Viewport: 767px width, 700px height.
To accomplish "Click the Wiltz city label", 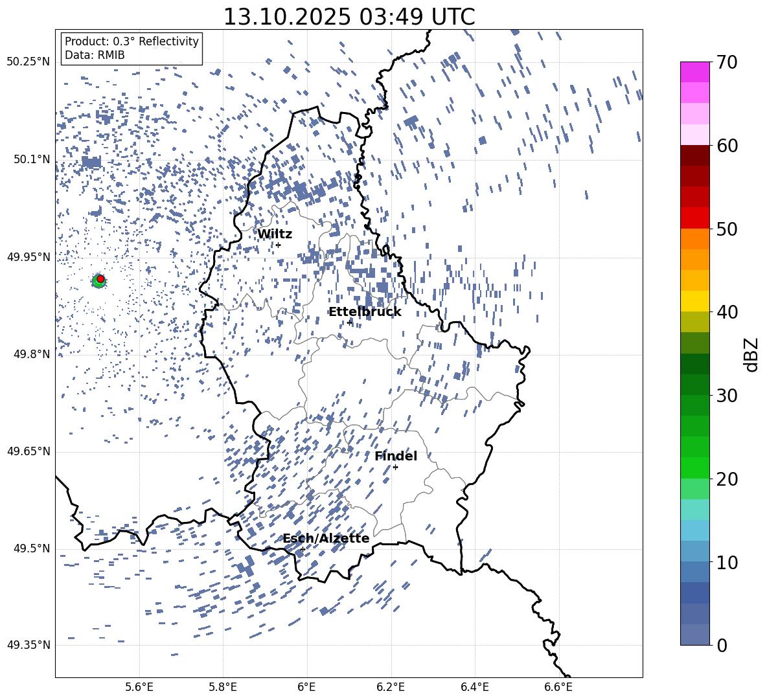I will [275, 234].
